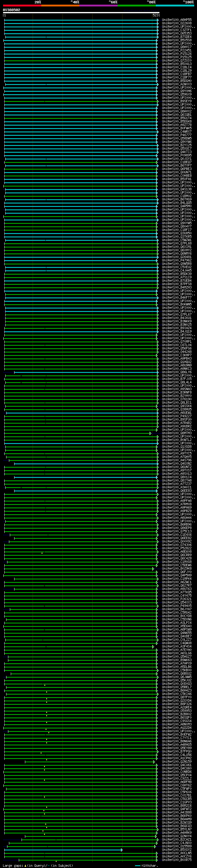Viewport: 197px width, 868px height.
Task: Click the query name AV388502
Action: (11, 10)
